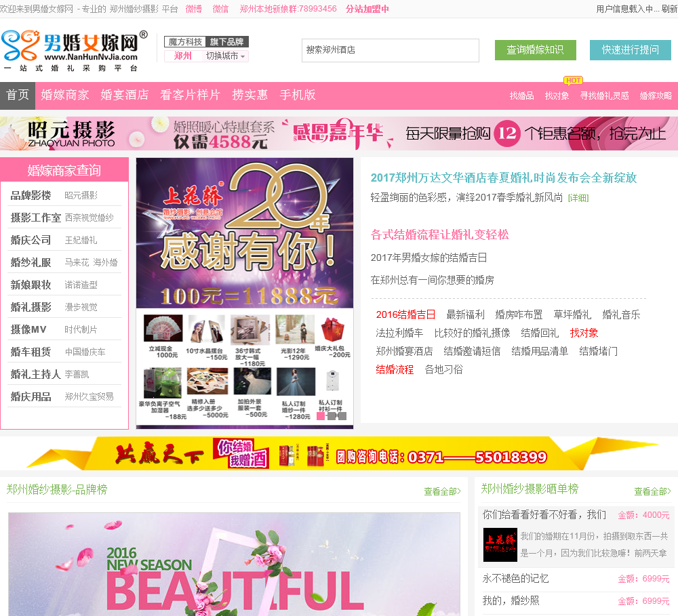
Task: Click the 2016结婚吉日 red tag
Action: 405,314
